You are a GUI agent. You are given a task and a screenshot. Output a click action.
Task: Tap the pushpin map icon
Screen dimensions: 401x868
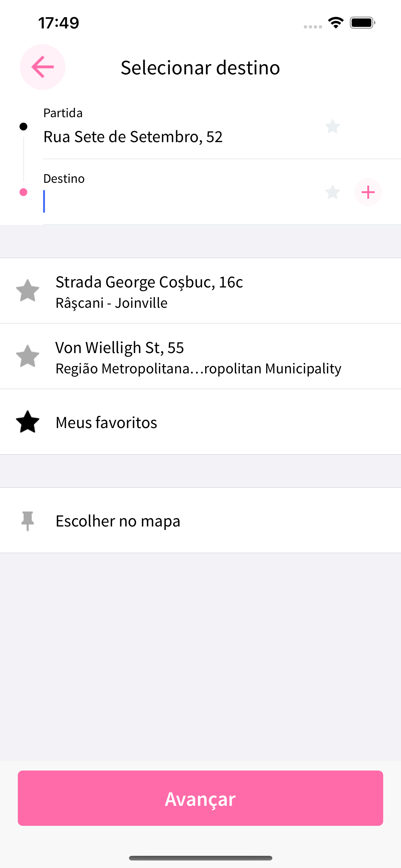pos(27,521)
